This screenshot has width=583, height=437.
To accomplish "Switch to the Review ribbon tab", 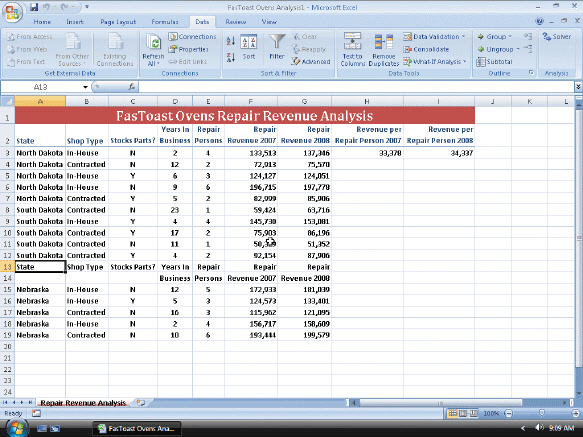I will (236, 22).
